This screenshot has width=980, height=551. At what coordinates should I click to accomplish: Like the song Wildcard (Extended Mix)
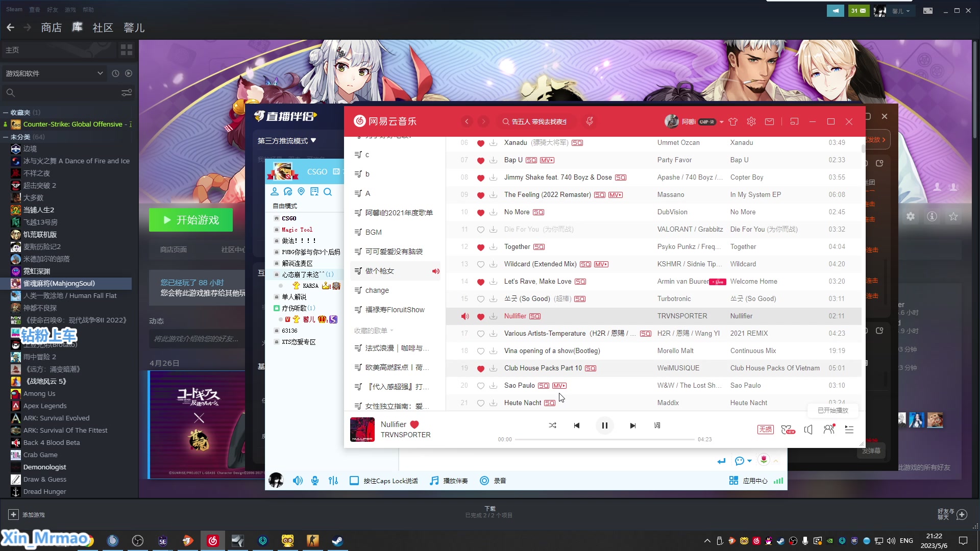[x=480, y=264]
